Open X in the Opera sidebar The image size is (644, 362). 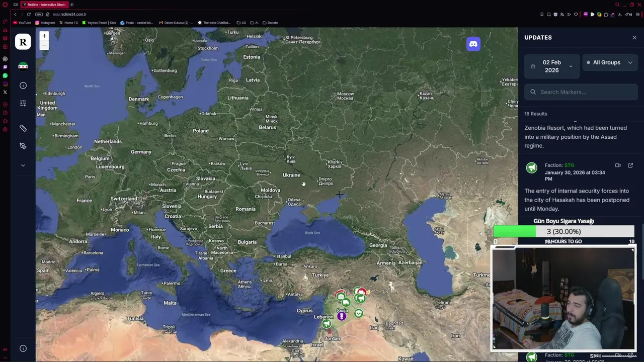pyautogui.click(x=5, y=92)
